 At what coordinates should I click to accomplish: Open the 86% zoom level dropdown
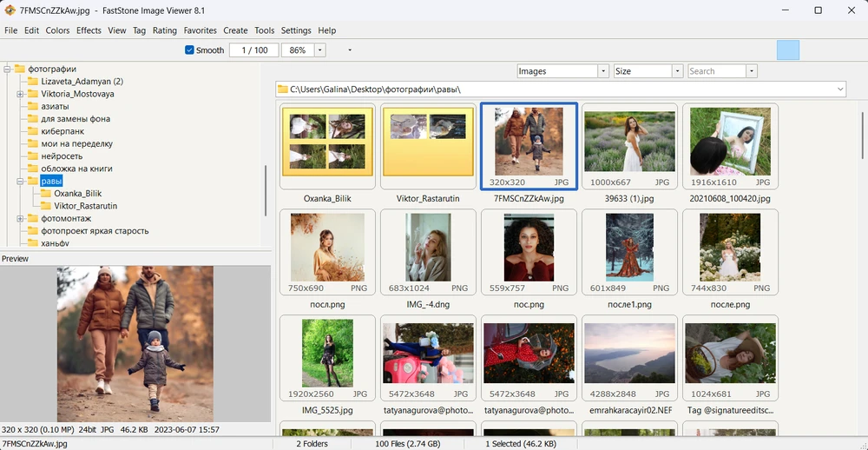coord(320,50)
